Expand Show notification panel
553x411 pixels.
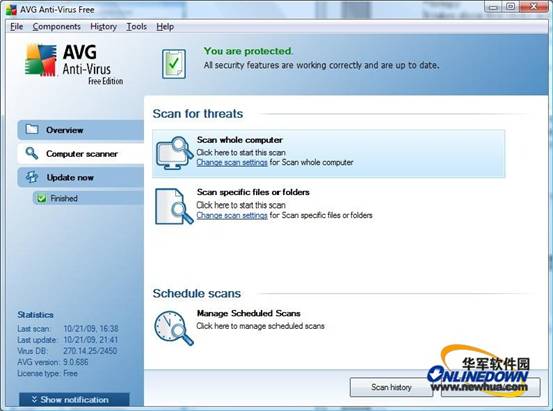pyautogui.click(x=74, y=400)
